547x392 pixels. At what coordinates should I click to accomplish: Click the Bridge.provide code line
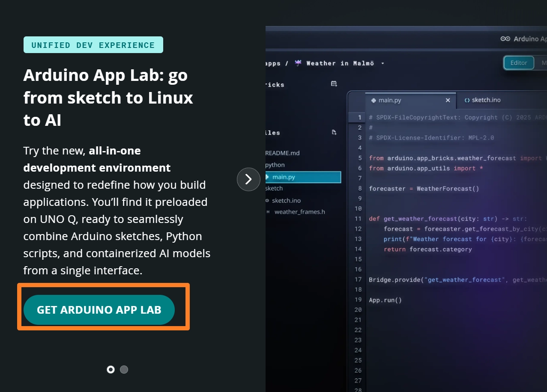click(x=458, y=279)
